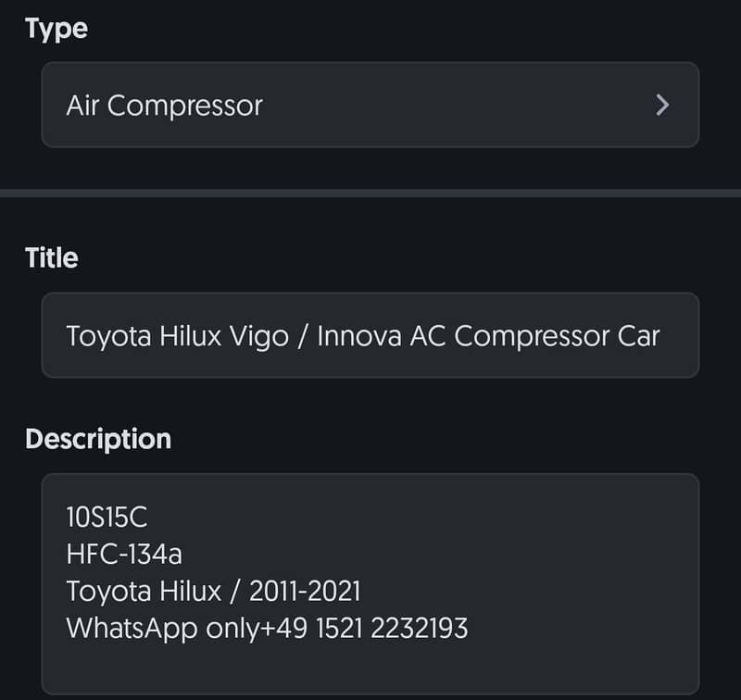741x700 pixels.
Task: Click the divider area between Type and Title
Action: 370,190
